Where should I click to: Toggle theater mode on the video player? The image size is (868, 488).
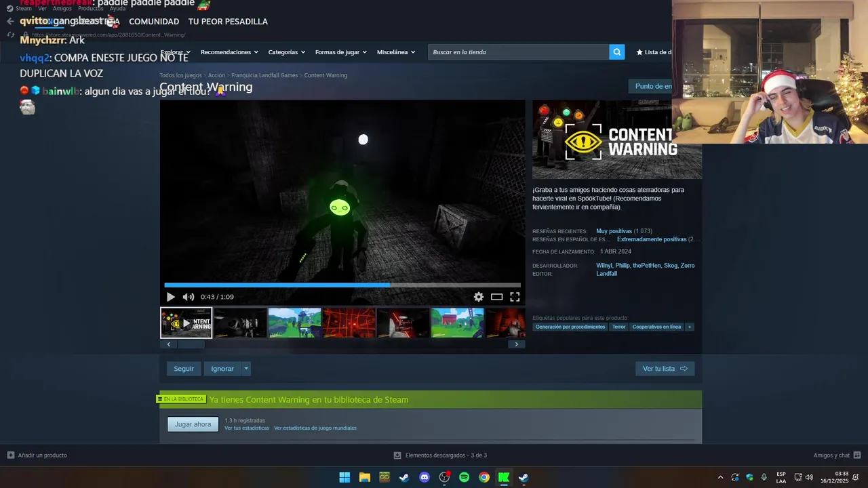[x=497, y=297]
